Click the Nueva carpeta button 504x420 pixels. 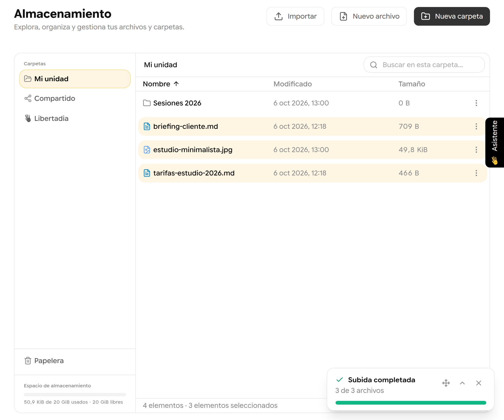pyautogui.click(x=452, y=16)
